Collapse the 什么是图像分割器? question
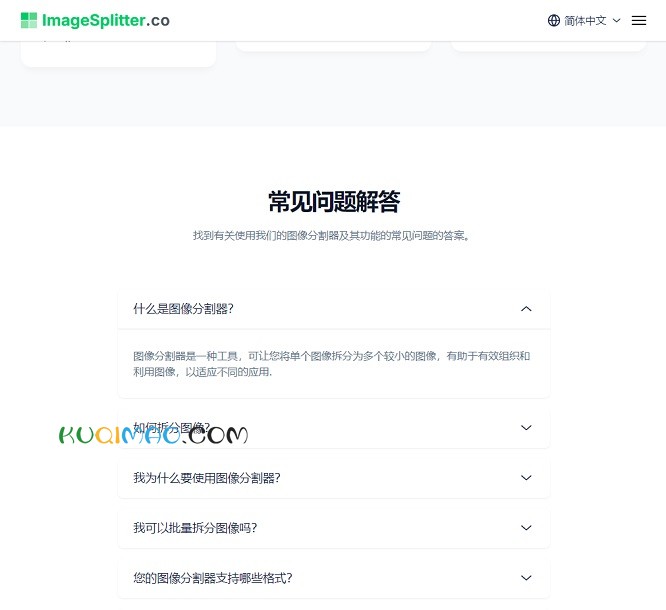The width and height of the screenshot is (666, 610). click(x=334, y=309)
